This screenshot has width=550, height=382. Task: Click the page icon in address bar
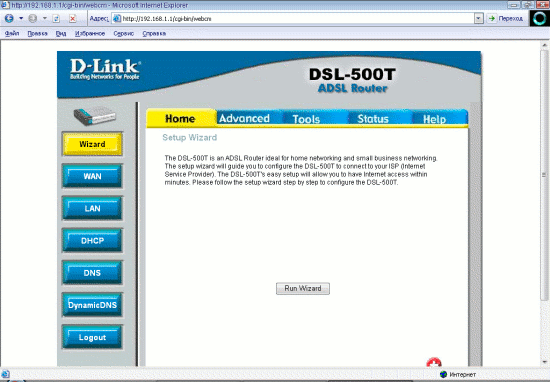118,19
